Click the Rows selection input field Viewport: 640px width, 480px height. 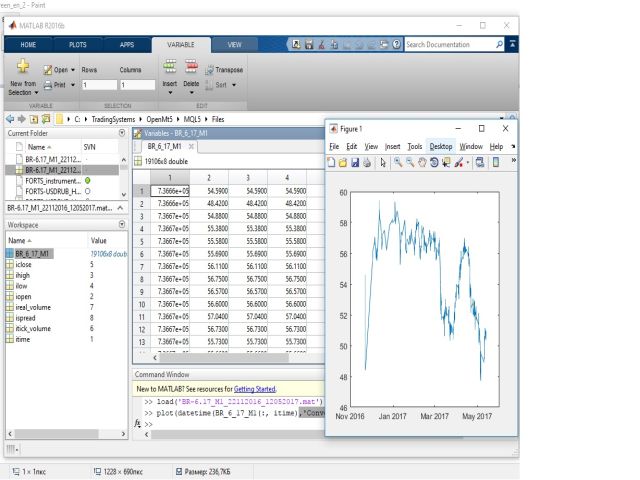99,85
